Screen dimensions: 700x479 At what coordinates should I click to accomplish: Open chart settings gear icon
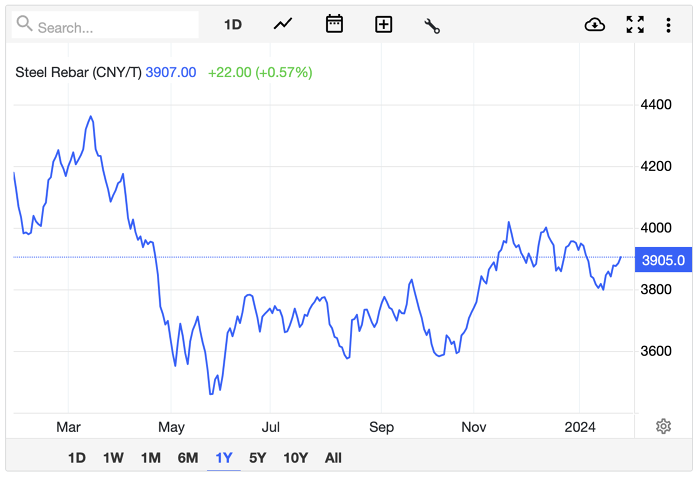[663, 427]
